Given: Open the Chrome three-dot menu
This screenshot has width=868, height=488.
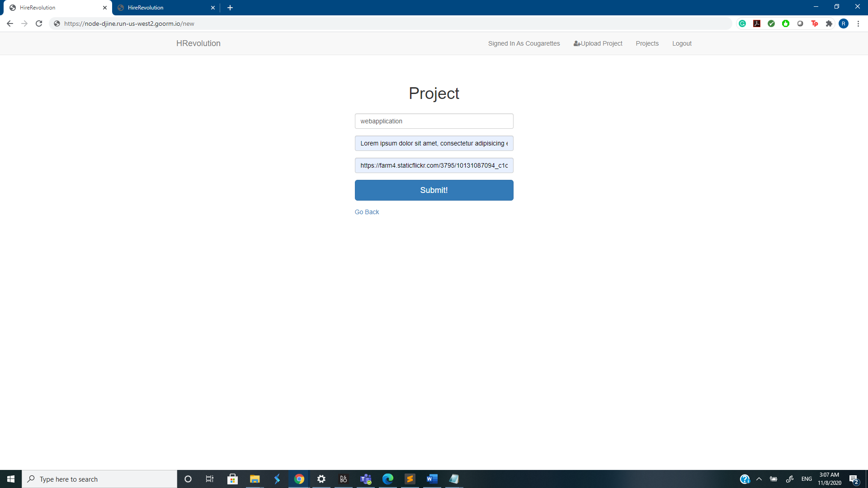Looking at the screenshot, I should (x=858, y=23).
